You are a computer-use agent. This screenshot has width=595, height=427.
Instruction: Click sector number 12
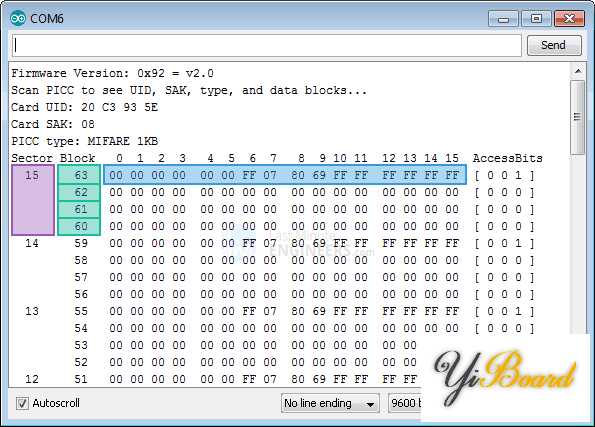coord(32,379)
